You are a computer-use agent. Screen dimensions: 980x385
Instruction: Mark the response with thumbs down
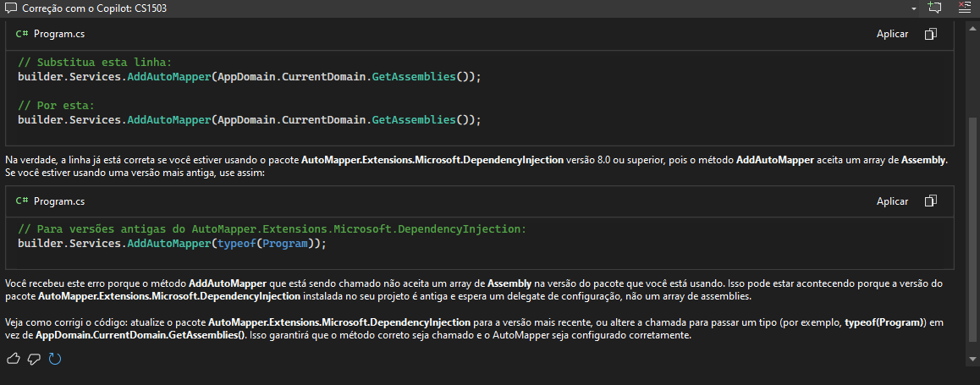[34, 359]
